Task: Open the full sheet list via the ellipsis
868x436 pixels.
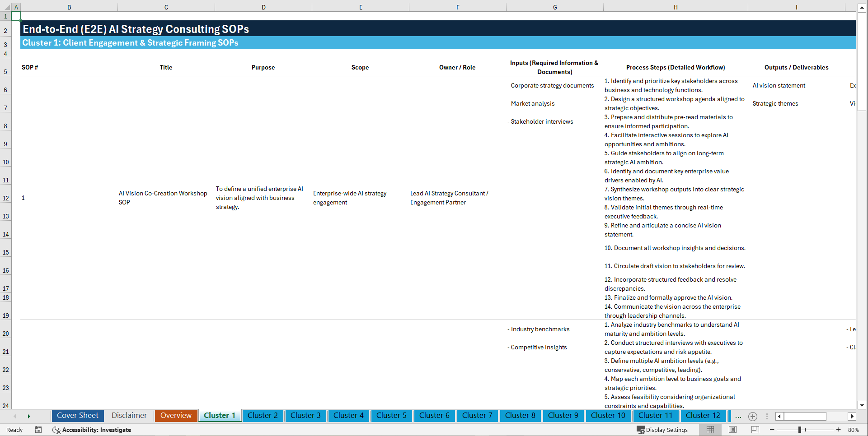Action: tap(738, 416)
